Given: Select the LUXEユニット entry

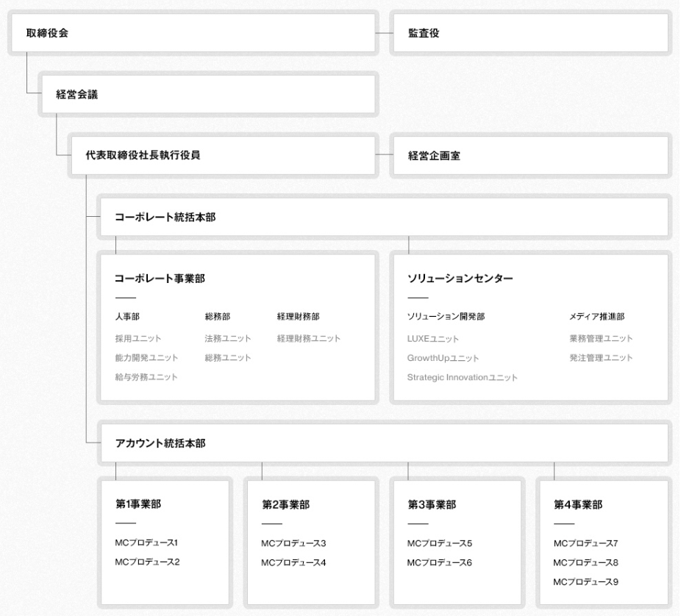Looking at the screenshot, I should click(433, 338).
